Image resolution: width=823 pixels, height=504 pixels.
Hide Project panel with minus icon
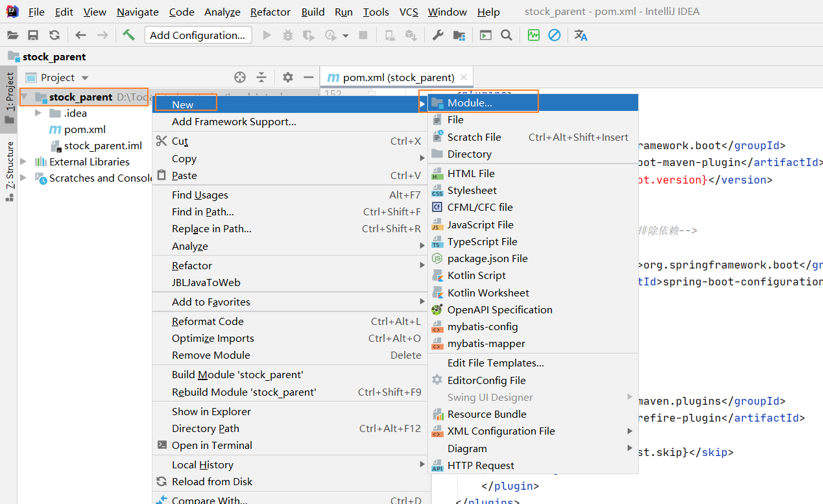point(308,77)
